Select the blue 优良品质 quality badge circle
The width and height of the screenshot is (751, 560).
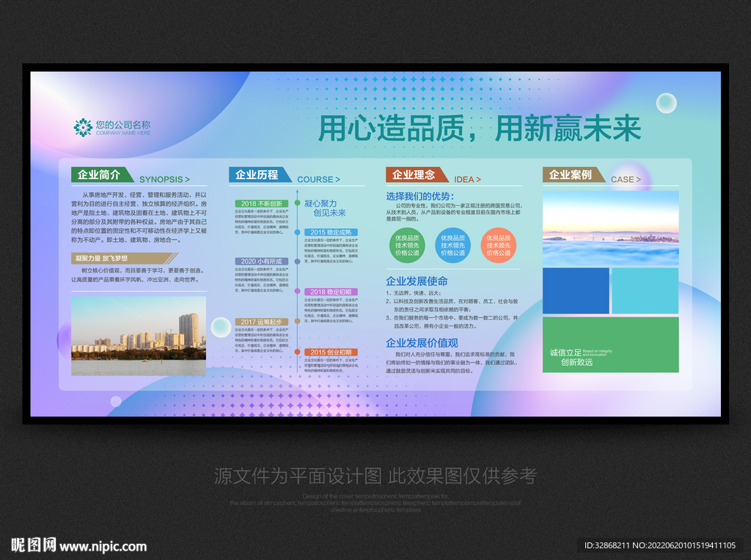click(x=453, y=245)
